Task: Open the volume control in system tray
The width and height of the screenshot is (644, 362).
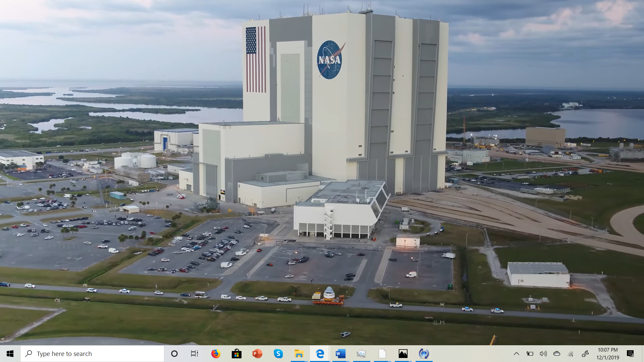Action: coord(543,354)
